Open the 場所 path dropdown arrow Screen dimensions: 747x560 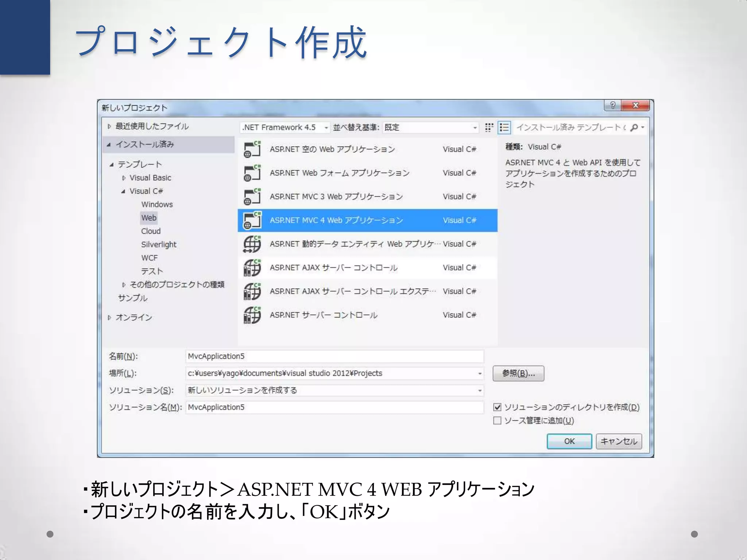[480, 373]
